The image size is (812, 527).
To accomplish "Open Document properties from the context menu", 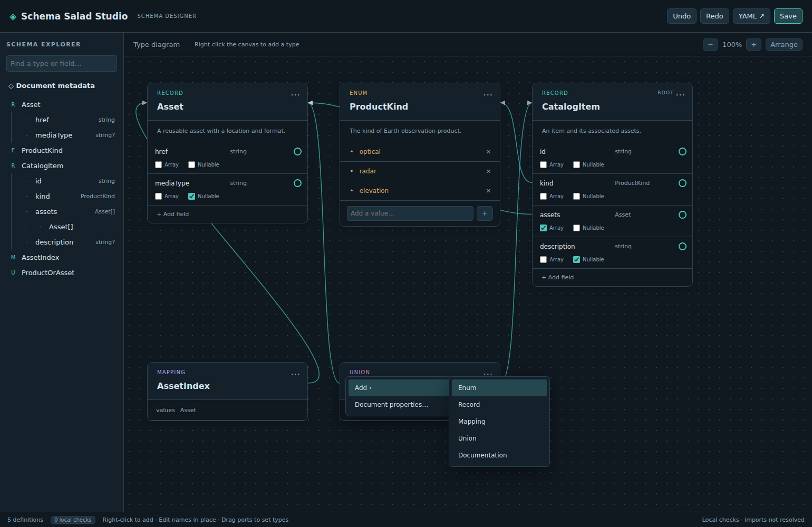I will pyautogui.click(x=398, y=405).
